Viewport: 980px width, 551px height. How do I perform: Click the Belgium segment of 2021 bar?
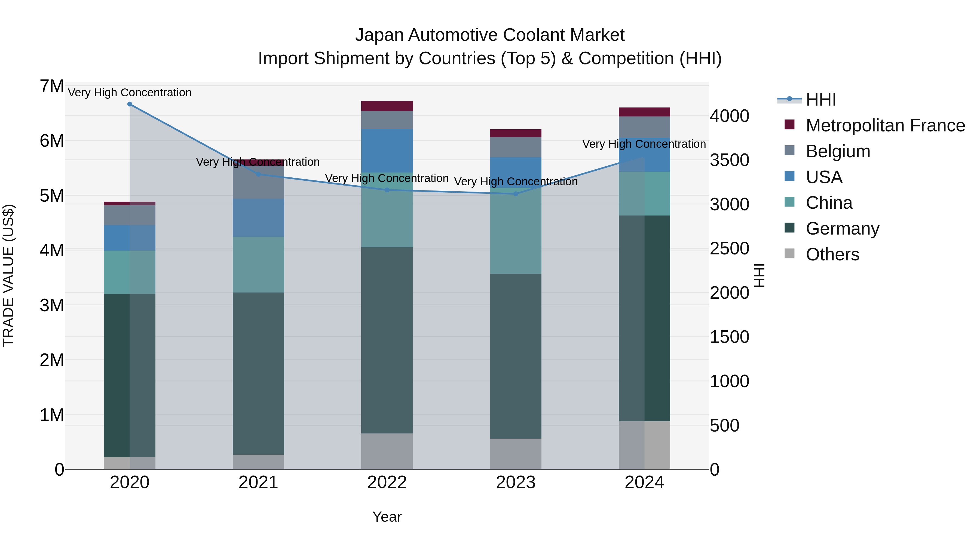[x=258, y=183]
